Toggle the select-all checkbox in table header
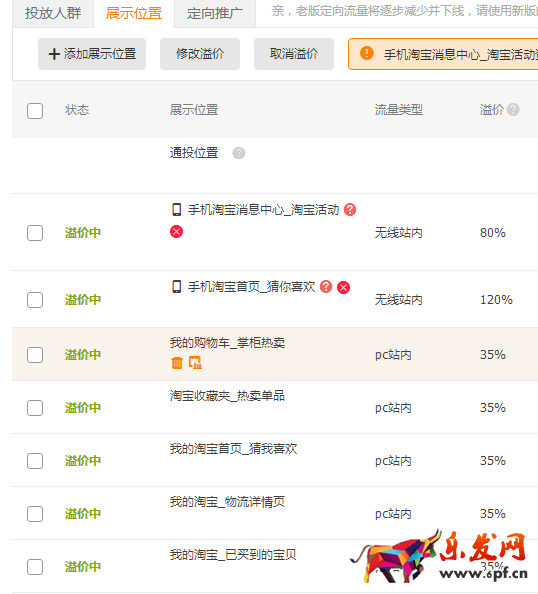This screenshot has width=538, height=594. (x=35, y=111)
